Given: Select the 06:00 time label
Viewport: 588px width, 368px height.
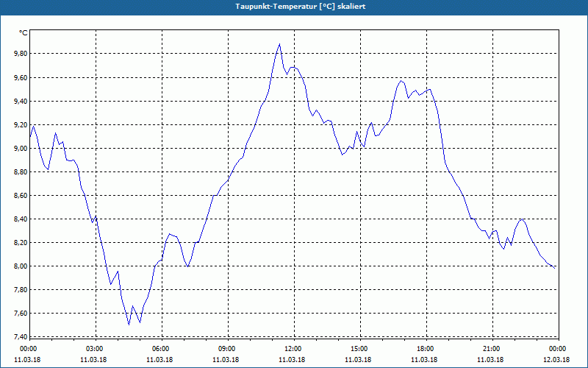Looking at the screenshot, I should pos(161,349).
